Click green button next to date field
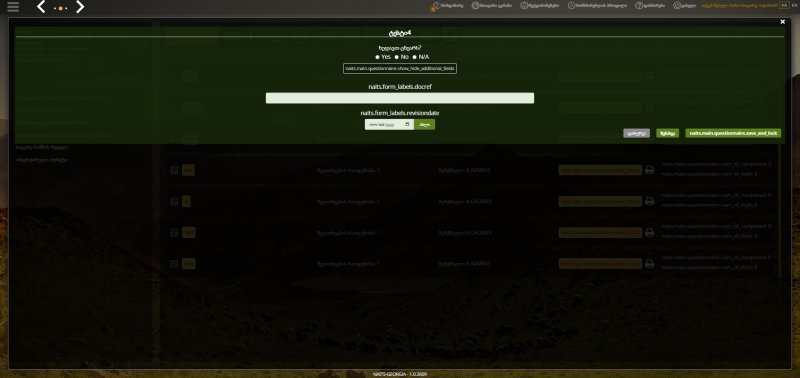800x378 pixels. 424,124
